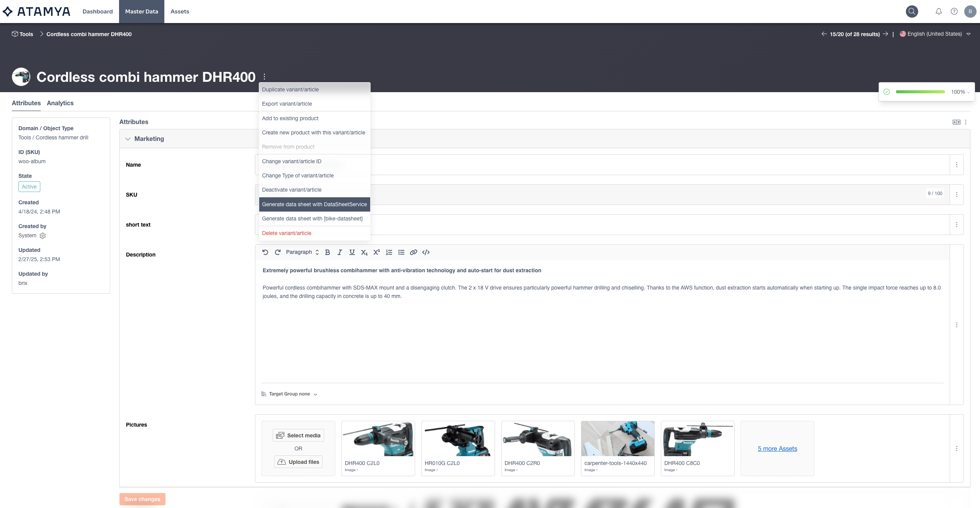Click the redo icon in description editor
The image size is (980, 508).
[278, 252]
